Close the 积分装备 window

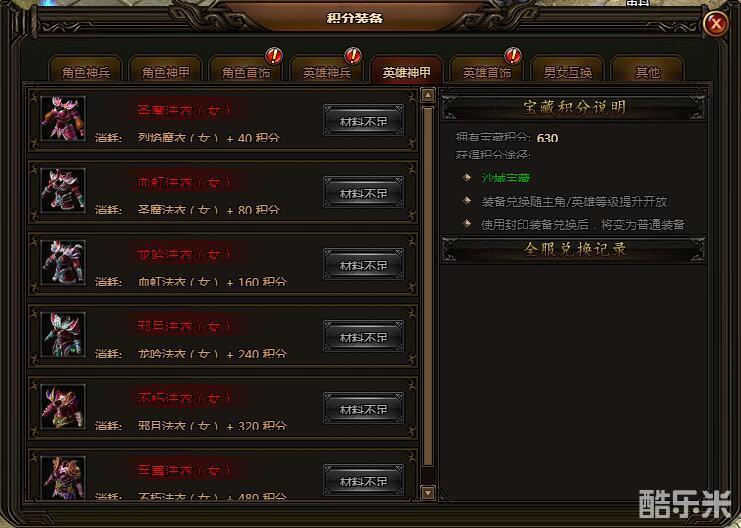[716, 23]
